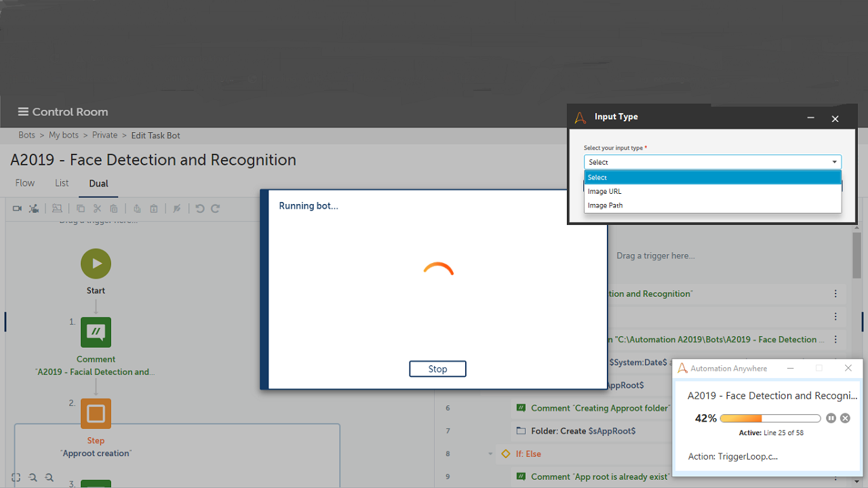
Task: Click Edit Task Bot in the breadcrumb
Action: [x=155, y=136]
